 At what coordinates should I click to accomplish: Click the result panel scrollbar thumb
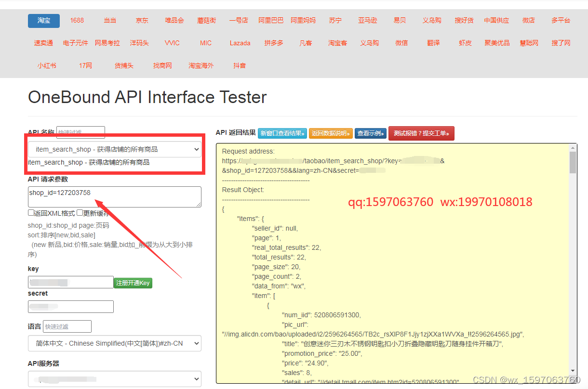point(573,163)
